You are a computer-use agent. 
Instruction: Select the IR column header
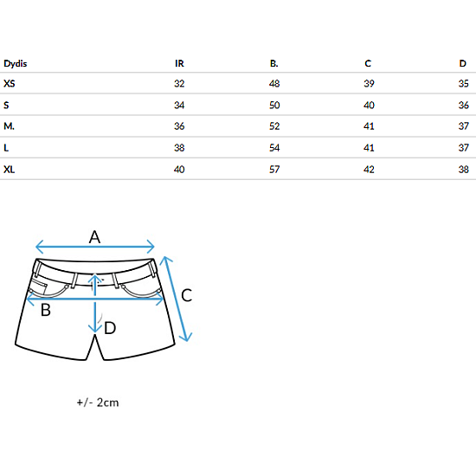point(179,63)
